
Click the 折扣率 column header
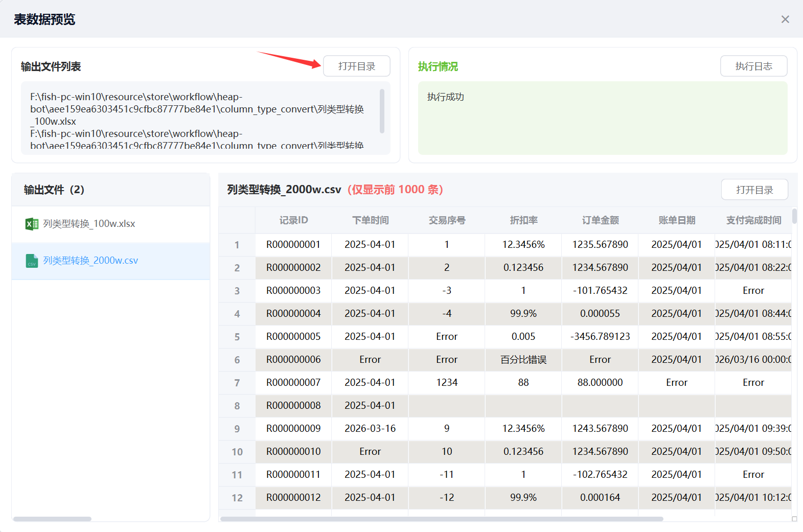click(523, 220)
